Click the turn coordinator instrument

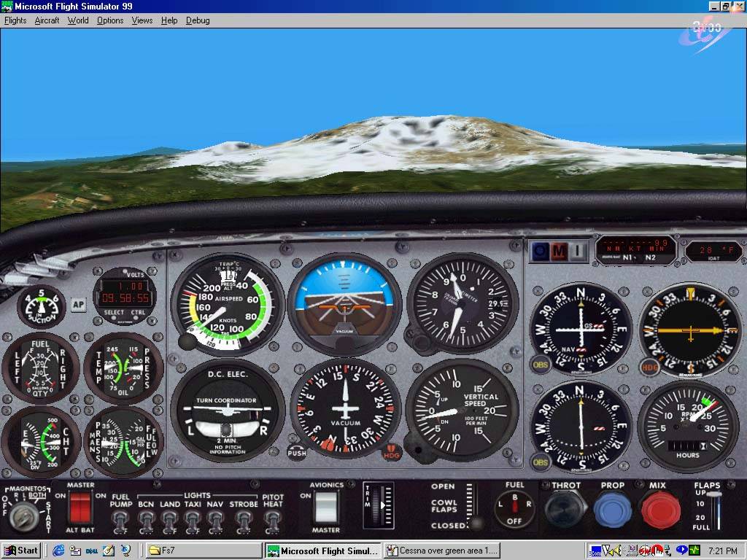tap(228, 411)
